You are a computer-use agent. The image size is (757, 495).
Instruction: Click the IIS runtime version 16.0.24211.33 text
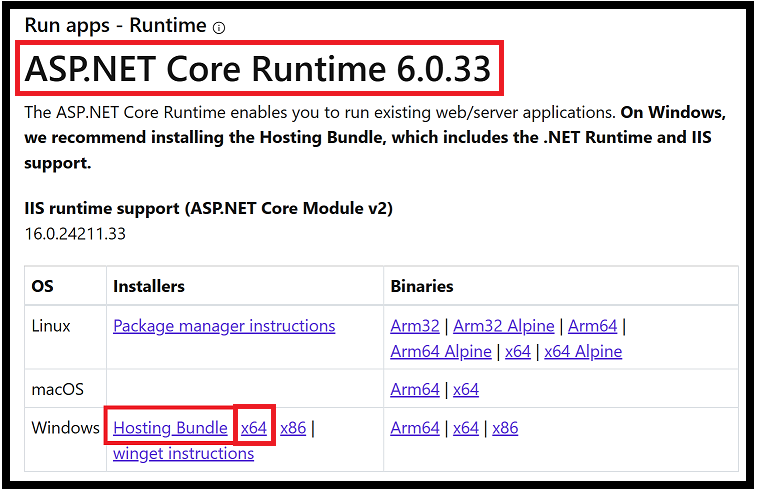click(x=75, y=234)
